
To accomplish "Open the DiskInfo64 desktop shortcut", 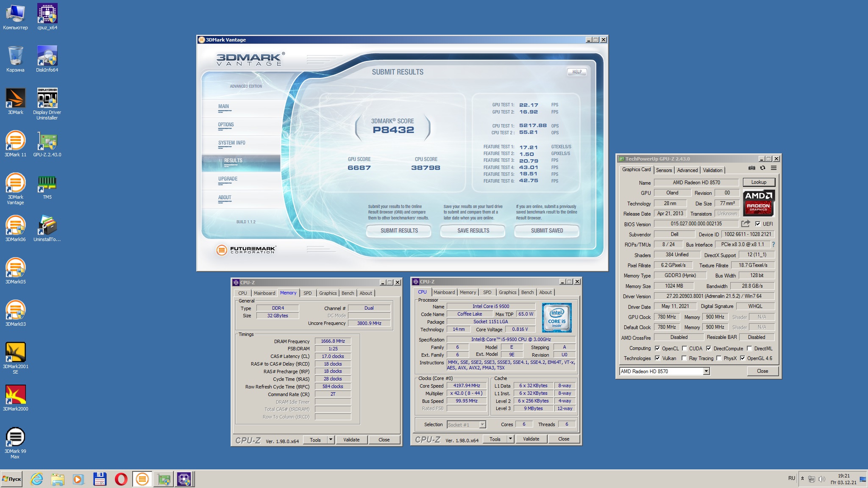I will point(47,59).
